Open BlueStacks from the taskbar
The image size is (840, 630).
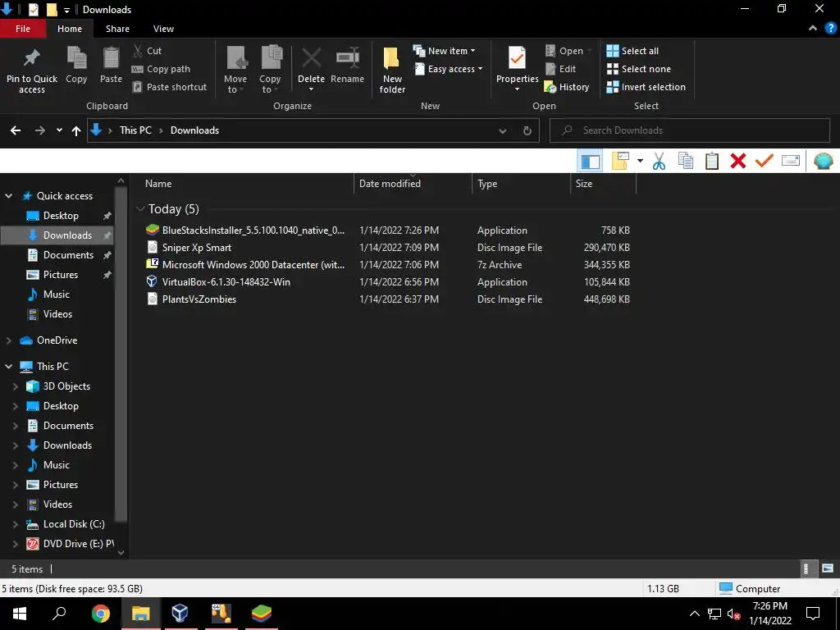pos(262,614)
